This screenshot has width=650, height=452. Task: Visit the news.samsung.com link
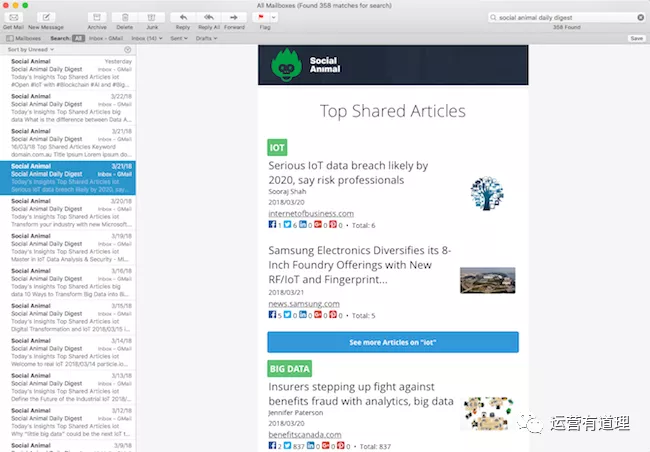(304, 304)
